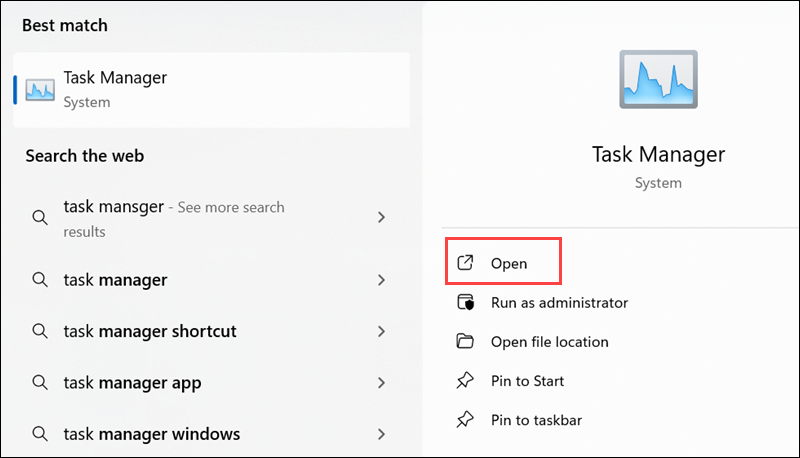
Task: Click the folder icon for Open file location
Action: coord(465,341)
